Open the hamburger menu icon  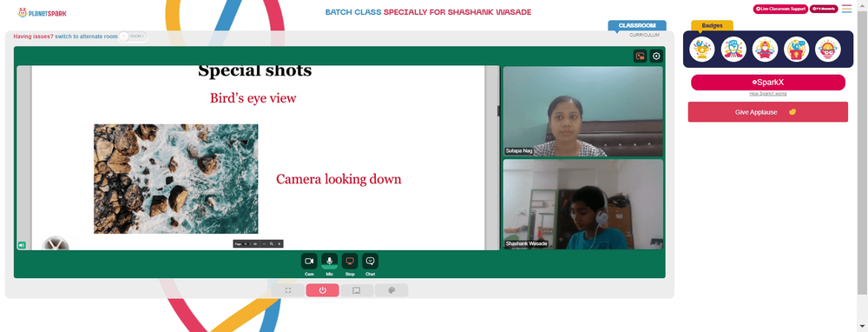pyautogui.click(x=846, y=9)
